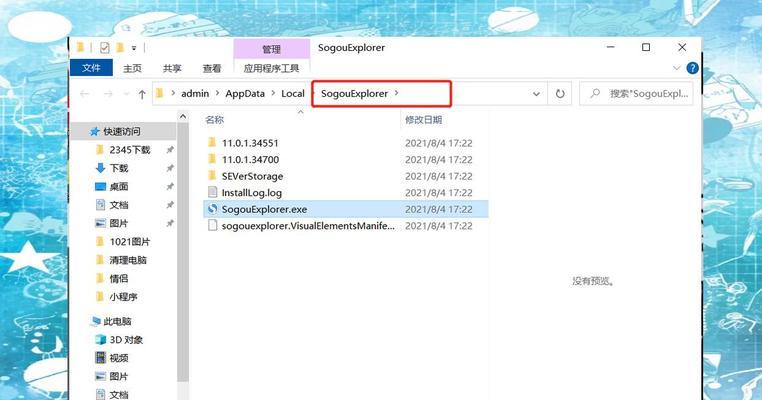Screen dimensions: 762x400
Task: Open 视频 under 此电脑
Action: (119, 358)
